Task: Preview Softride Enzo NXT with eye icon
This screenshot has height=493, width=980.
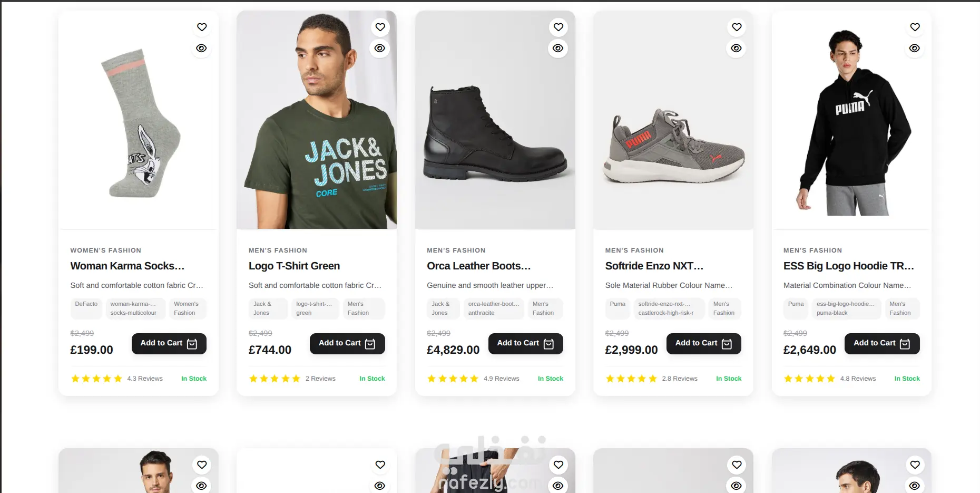Action: pyautogui.click(x=736, y=48)
